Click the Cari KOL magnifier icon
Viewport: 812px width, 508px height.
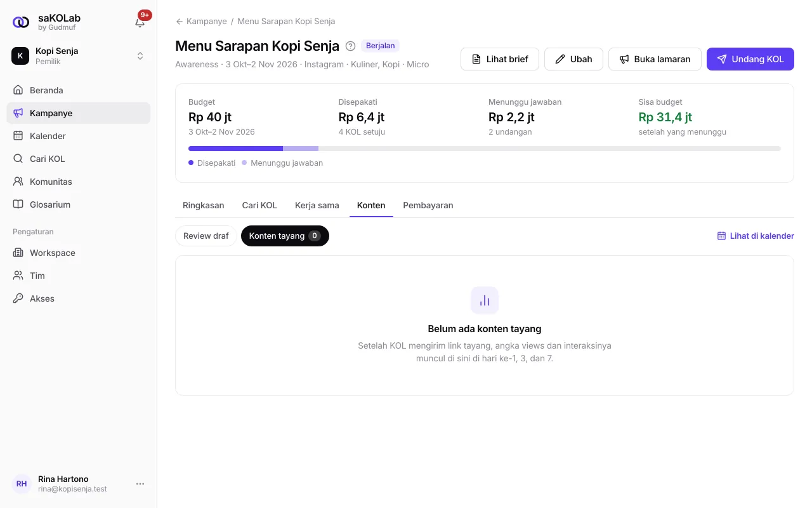point(18,159)
